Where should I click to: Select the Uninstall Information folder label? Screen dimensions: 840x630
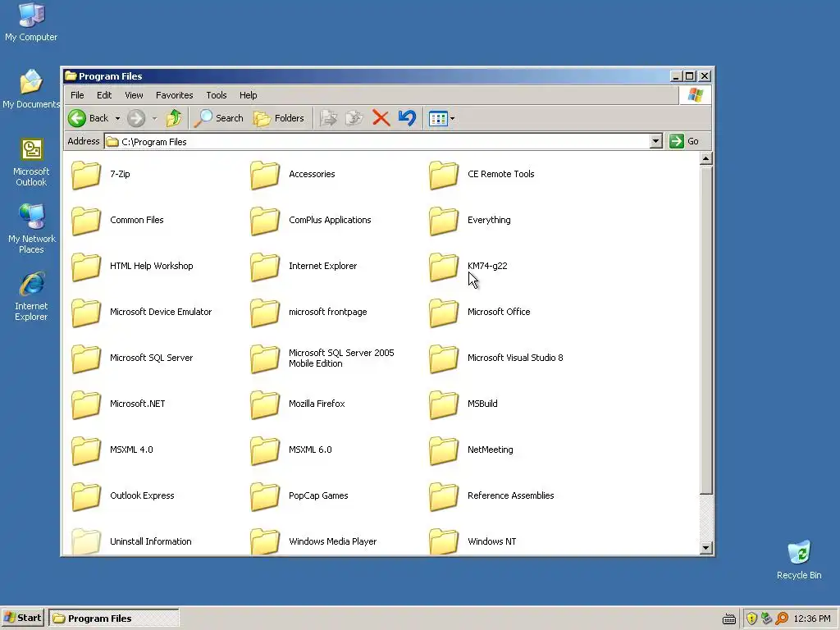[x=151, y=541]
